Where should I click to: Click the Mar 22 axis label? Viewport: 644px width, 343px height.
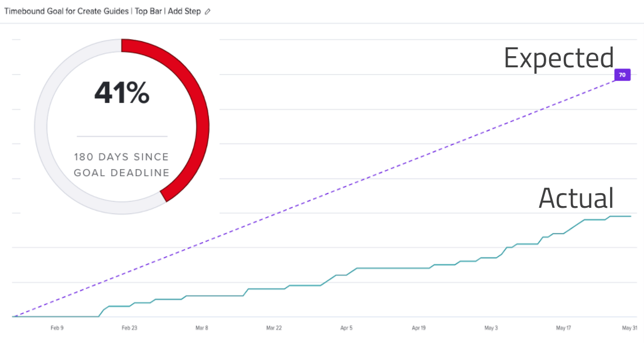pyautogui.click(x=274, y=328)
